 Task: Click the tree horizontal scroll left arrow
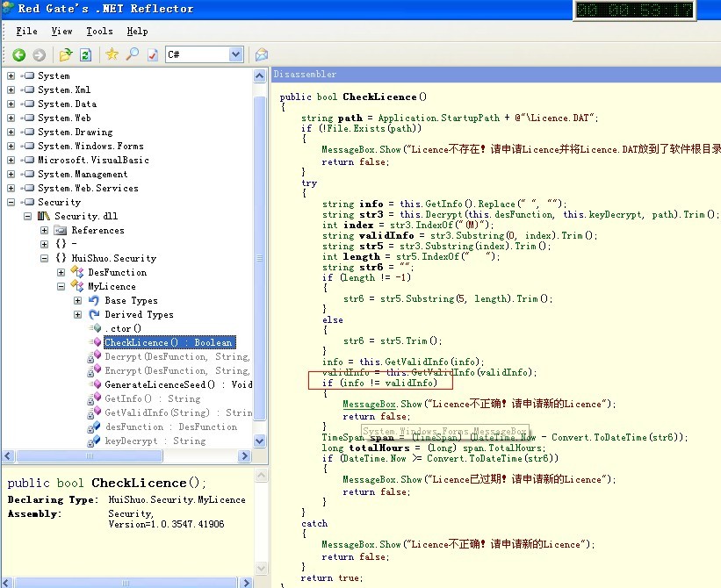click(x=8, y=456)
